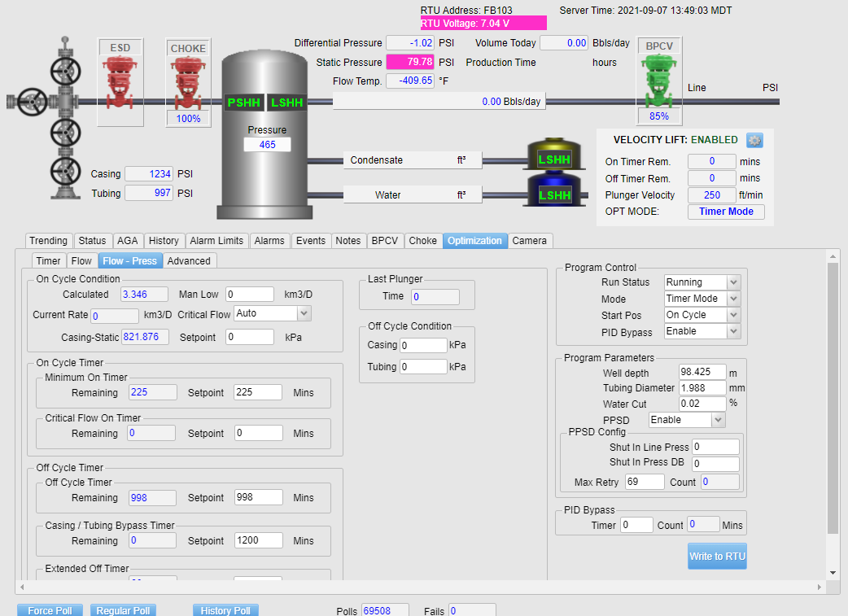
Task: Click the Polls count 69508
Action: [385, 610]
